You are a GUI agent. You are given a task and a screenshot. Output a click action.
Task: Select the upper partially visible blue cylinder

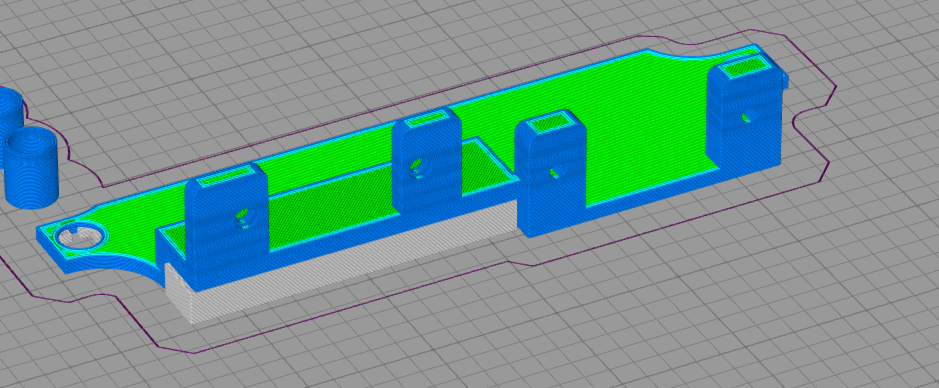click(10, 112)
